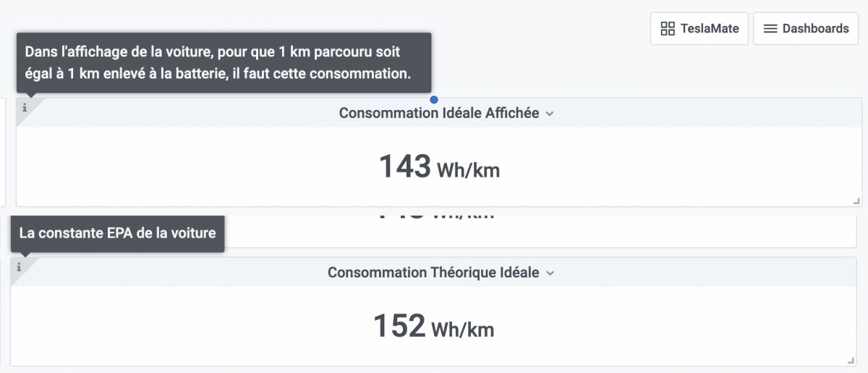
Task: Open the Consommation Idéale Affichée title menu
Action: click(x=439, y=113)
